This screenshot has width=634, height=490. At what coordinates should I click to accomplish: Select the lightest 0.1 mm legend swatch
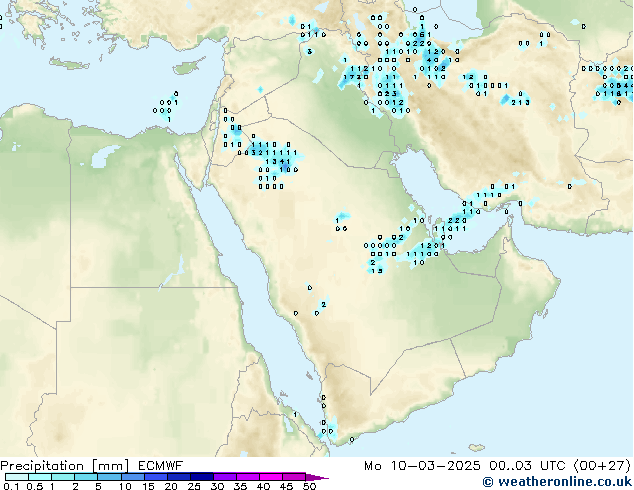tap(17, 477)
